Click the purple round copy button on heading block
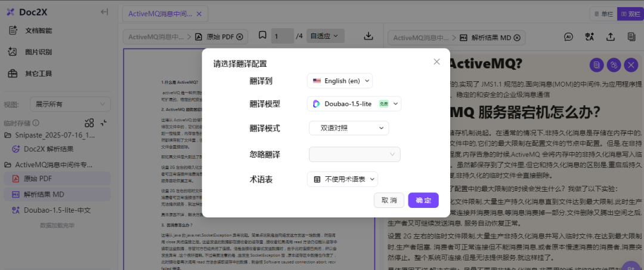644x270 pixels. pyautogui.click(x=596, y=65)
